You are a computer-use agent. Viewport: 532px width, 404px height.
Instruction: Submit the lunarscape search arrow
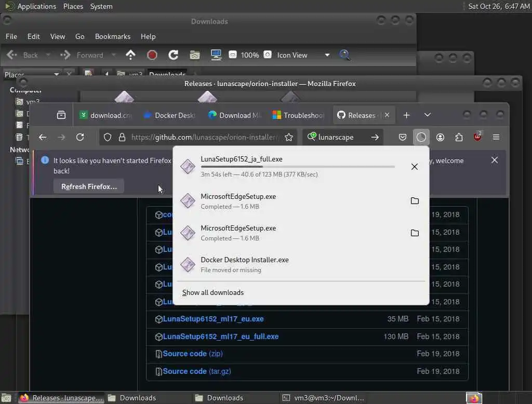coord(375,137)
